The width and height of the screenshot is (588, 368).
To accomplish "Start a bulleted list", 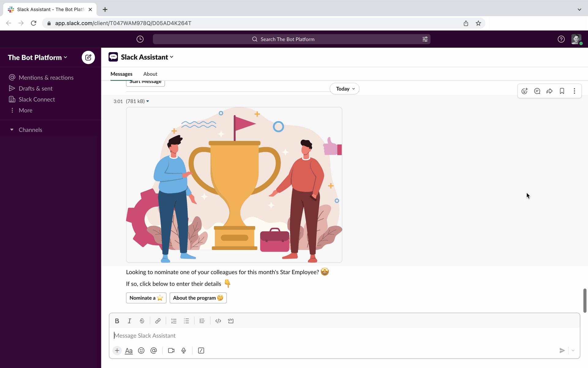I will (187, 321).
